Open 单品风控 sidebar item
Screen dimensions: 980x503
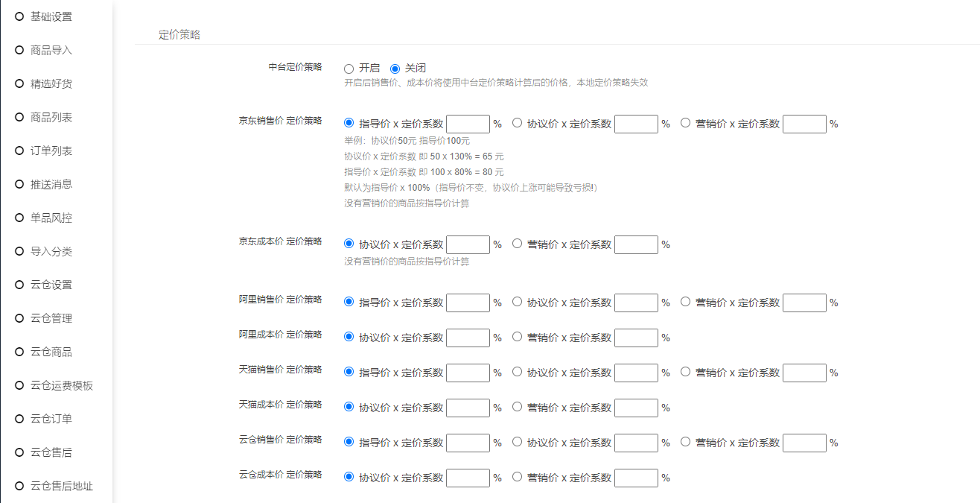tap(51, 218)
